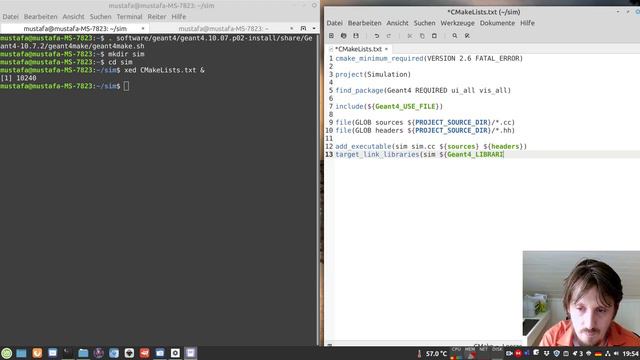Click the Open file icon in xed toolbar
640x360 pixels.
click(344, 36)
